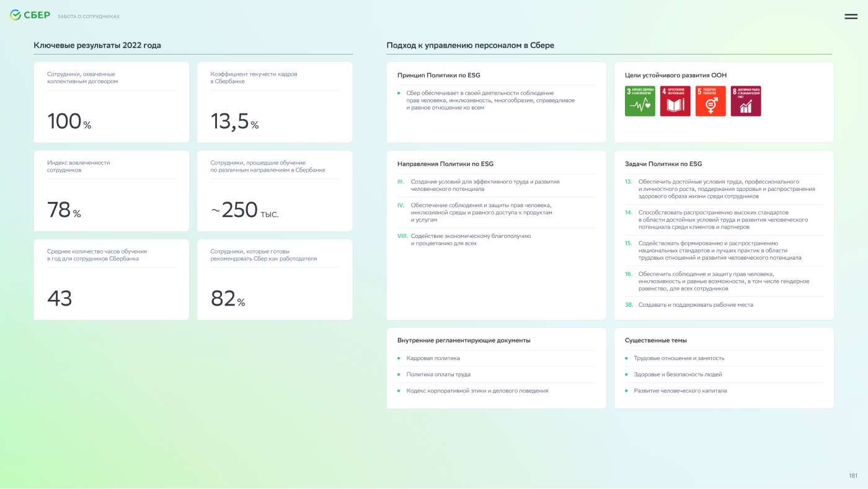Click the 'Цели устойчивого развития ООН' title
Image resolution: width=868 pixels, height=489 pixels.
click(x=676, y=75)
